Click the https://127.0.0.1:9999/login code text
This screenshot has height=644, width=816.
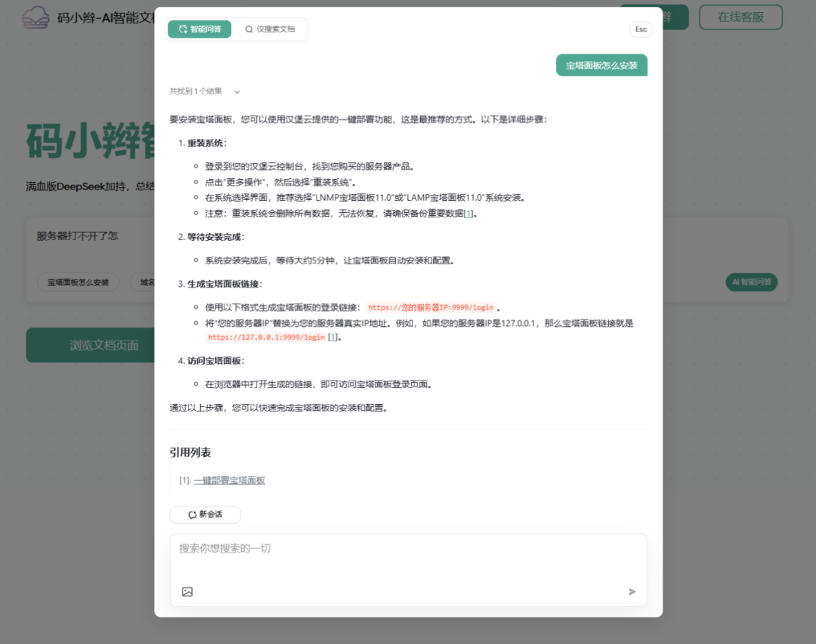pos(266,337)
